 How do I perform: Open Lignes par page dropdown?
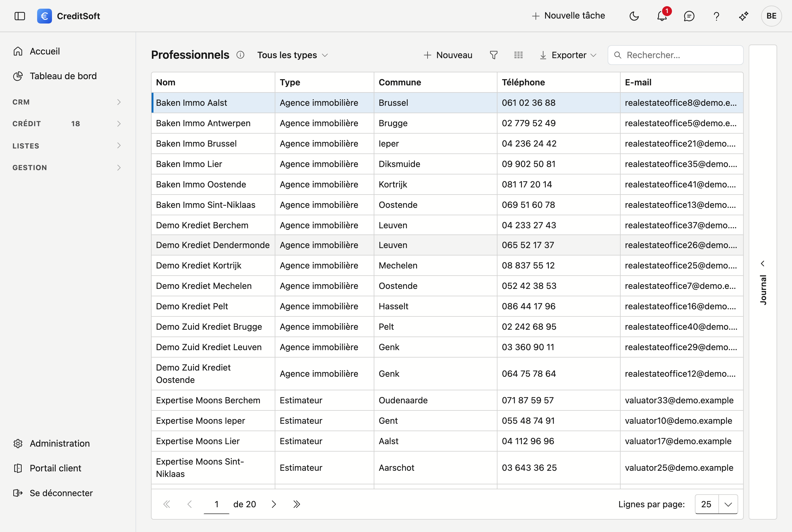tap(716, 504)
